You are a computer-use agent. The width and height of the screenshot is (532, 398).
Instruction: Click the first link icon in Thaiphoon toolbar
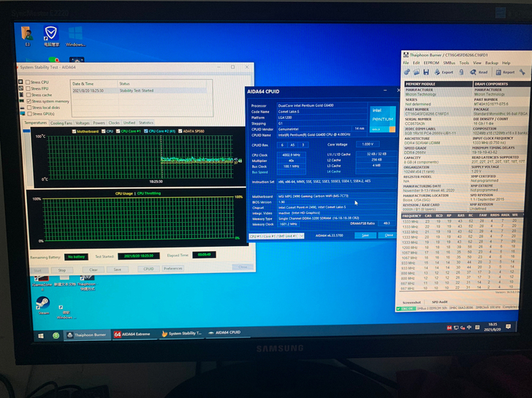pos(407,72)
